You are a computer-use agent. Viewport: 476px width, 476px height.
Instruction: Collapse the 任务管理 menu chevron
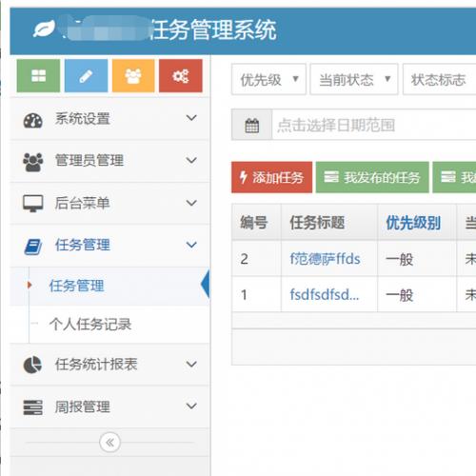pyautogui.click(x=191, y=245)
